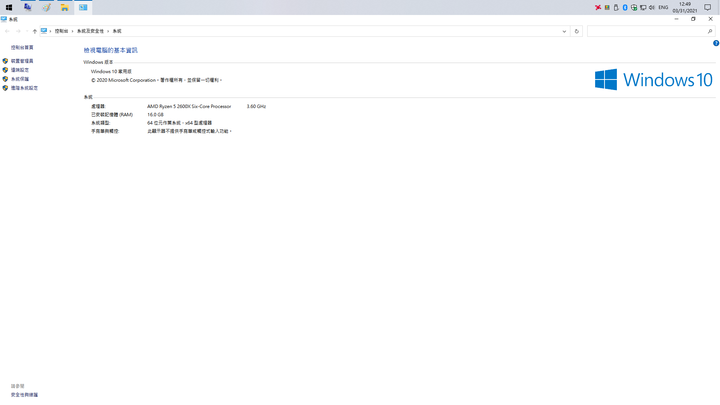Open 裝置管理員 Device Manager link
Screen dimensions: 720x405
(x=22, y=61)
